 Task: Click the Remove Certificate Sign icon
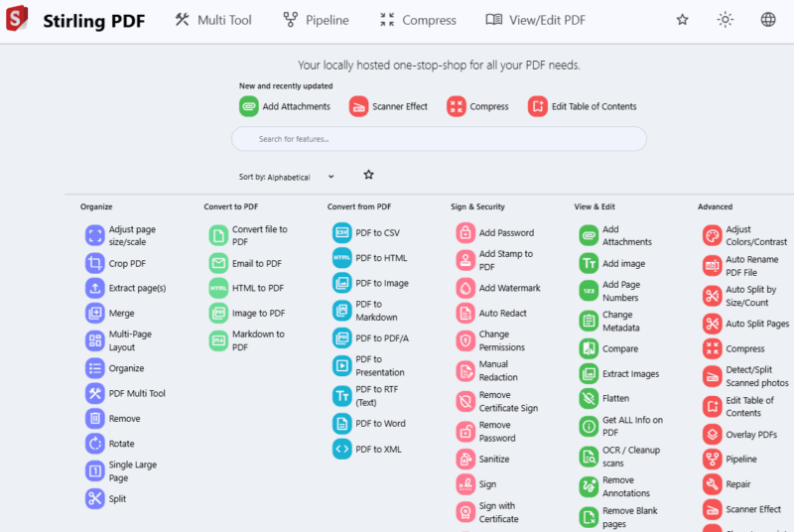click(x=465, y=401)
